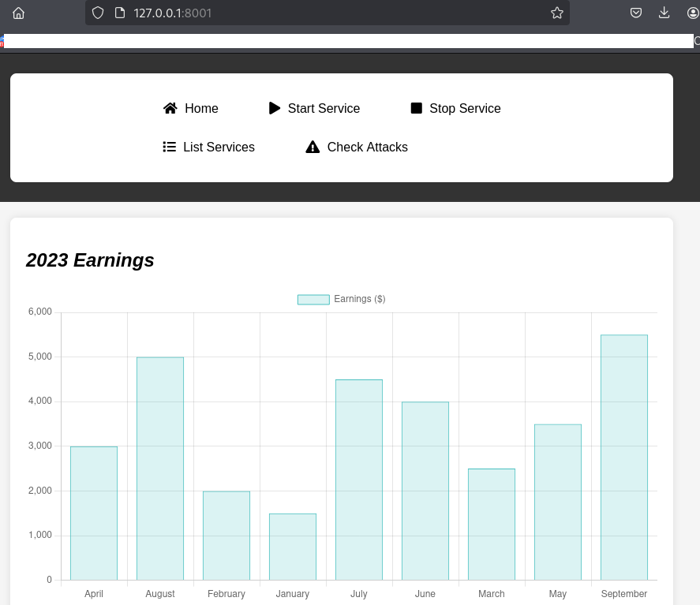Click the shield tracking protection icon

pyautogui.click(x=98, y=13)
